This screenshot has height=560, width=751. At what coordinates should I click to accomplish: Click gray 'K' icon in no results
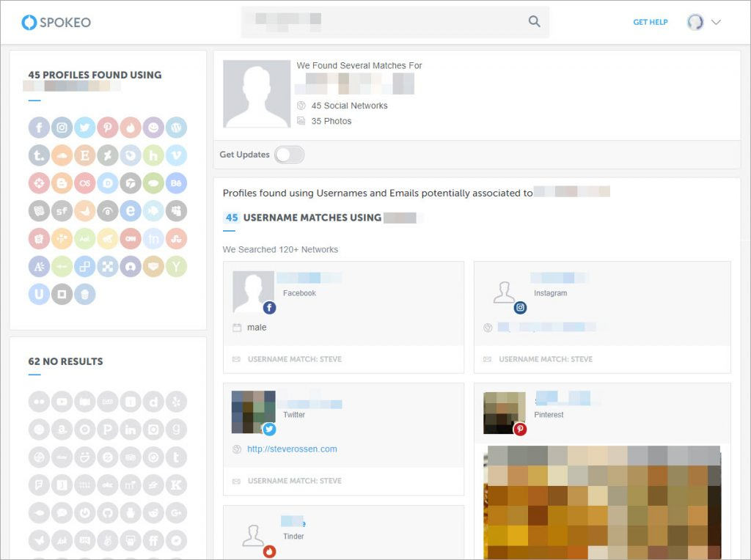(176, 485)
